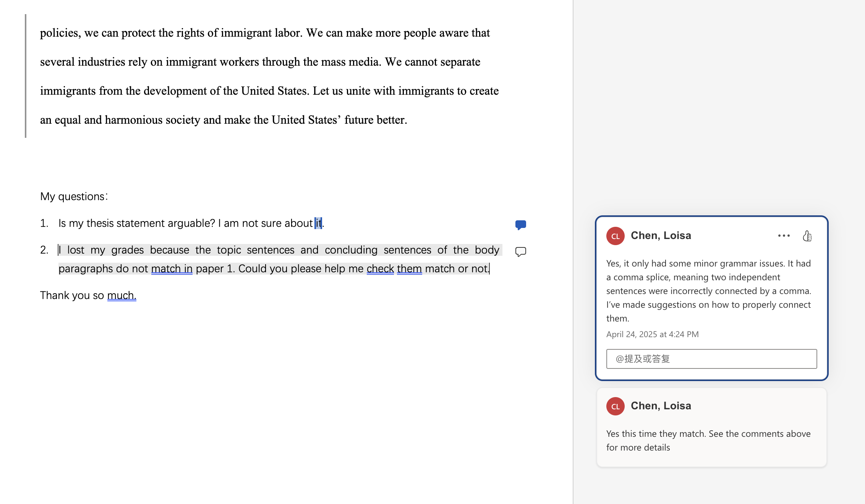Click the underlined phrase "match in"
This screenshot has width=865, height=504.
pos(172,269)
